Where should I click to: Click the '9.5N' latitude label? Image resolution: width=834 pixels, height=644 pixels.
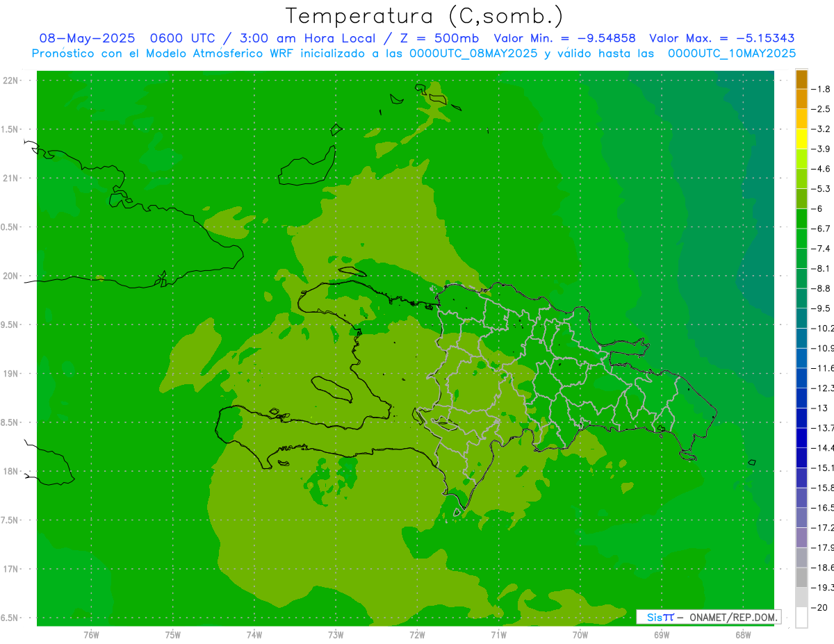click(x=10, y=324)
